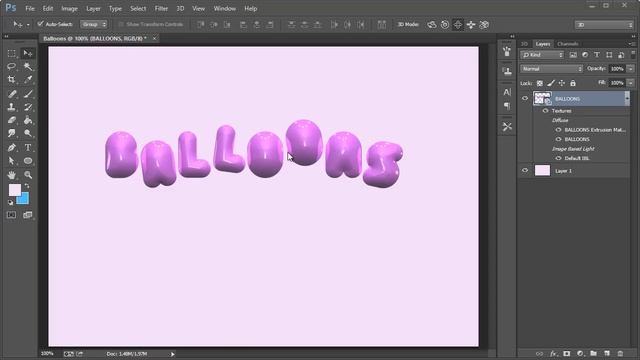Viewport: 640px width, 360px height.
Task: Click the add layer mask button
Action: pyautogui.click(x=567, y=353)
